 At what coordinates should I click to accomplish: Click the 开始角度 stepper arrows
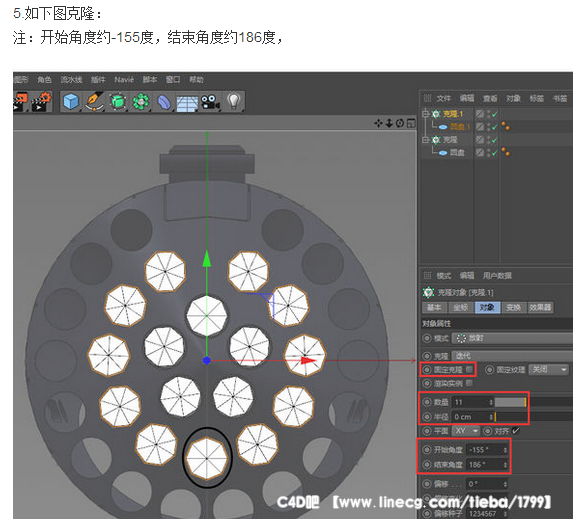pos(505,450)
